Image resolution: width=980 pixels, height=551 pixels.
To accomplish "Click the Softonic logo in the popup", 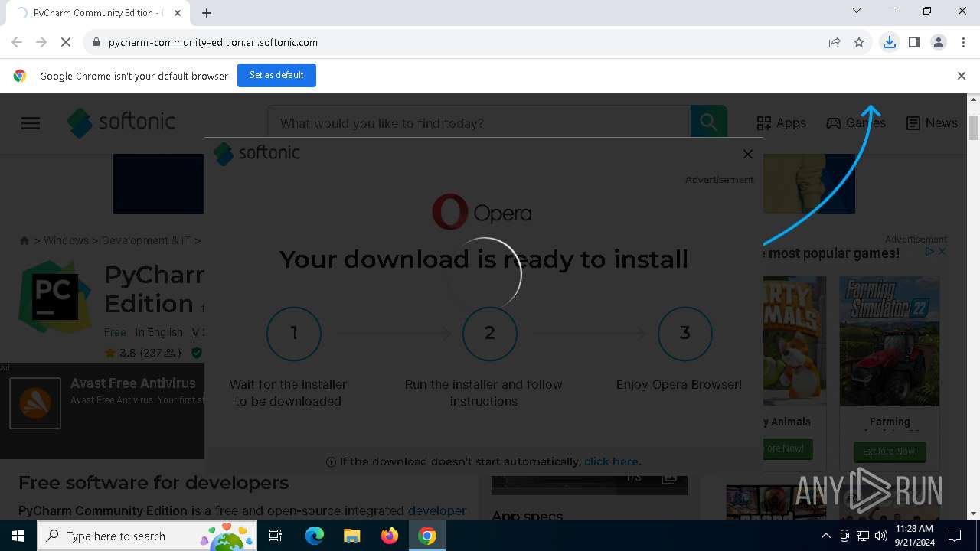I will click(256, 153).
